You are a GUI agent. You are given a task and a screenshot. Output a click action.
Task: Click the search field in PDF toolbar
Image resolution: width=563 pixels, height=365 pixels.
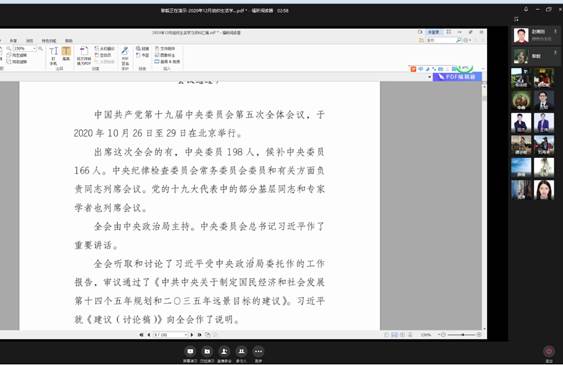(441, 41)
